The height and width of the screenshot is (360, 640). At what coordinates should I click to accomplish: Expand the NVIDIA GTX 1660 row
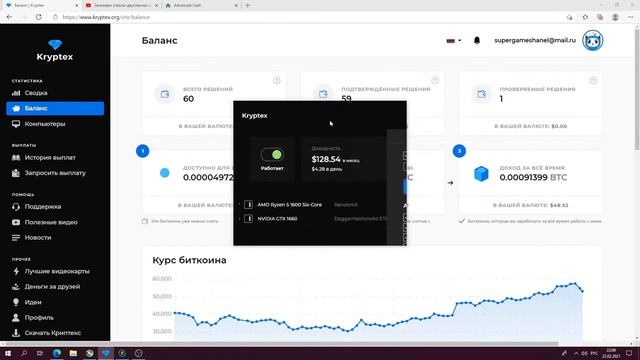239,219
